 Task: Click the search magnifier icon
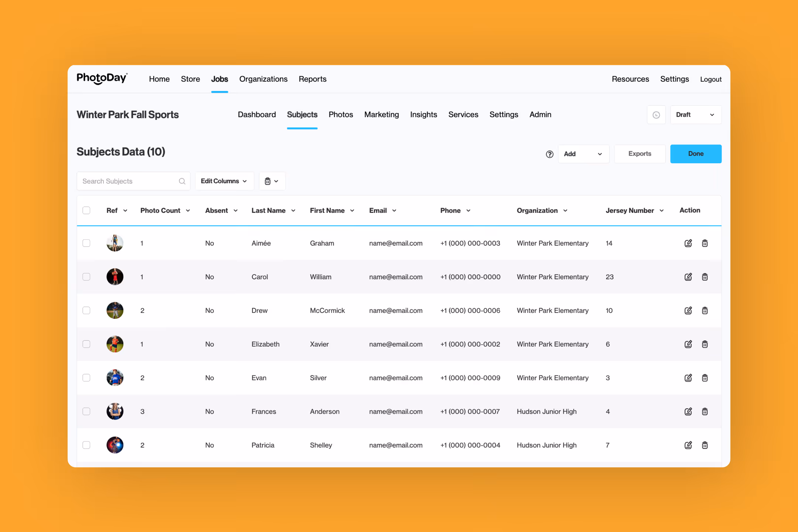[182, 181]
